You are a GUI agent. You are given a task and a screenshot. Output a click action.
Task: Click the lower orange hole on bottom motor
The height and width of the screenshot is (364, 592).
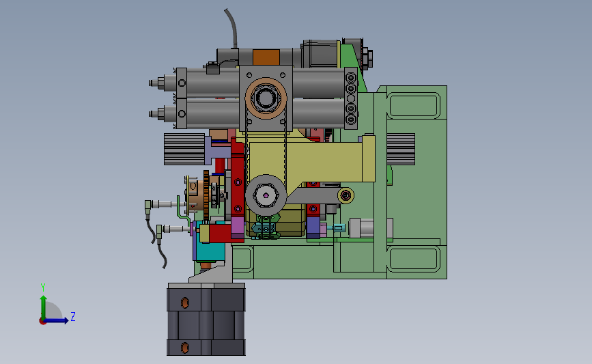pos(184,348)
